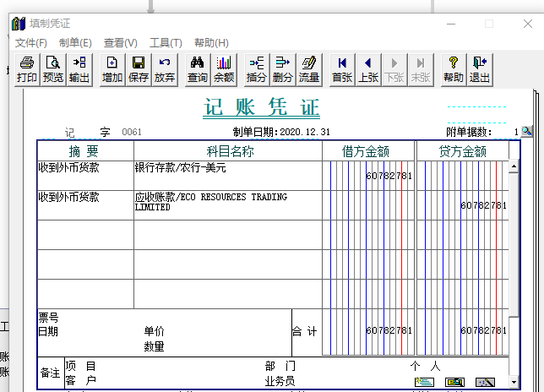Open the 文件(F) menu
544x392 pixels.
point(31,43)
